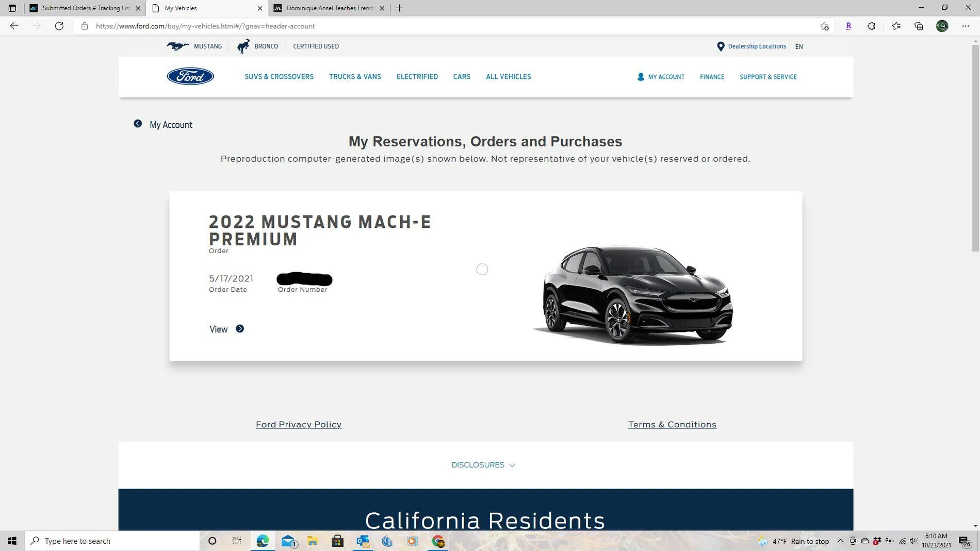980x551 pixels.
Task: Click the My Account person icon
Action: click(x=641, y=77)
